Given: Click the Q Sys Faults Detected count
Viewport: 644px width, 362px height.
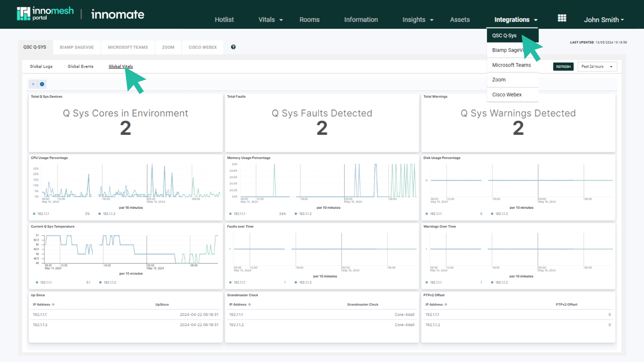Looking at the screenshot, I should [322, 128].
